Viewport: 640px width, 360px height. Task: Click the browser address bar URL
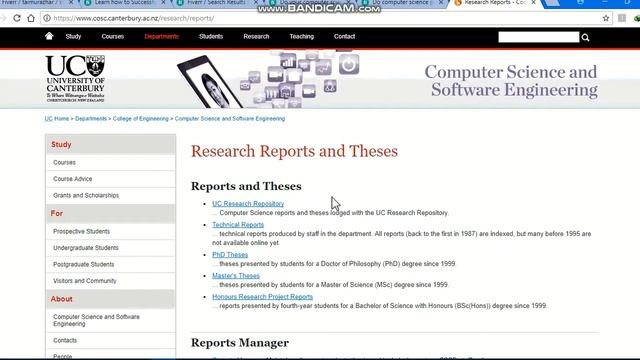[134, 18]
